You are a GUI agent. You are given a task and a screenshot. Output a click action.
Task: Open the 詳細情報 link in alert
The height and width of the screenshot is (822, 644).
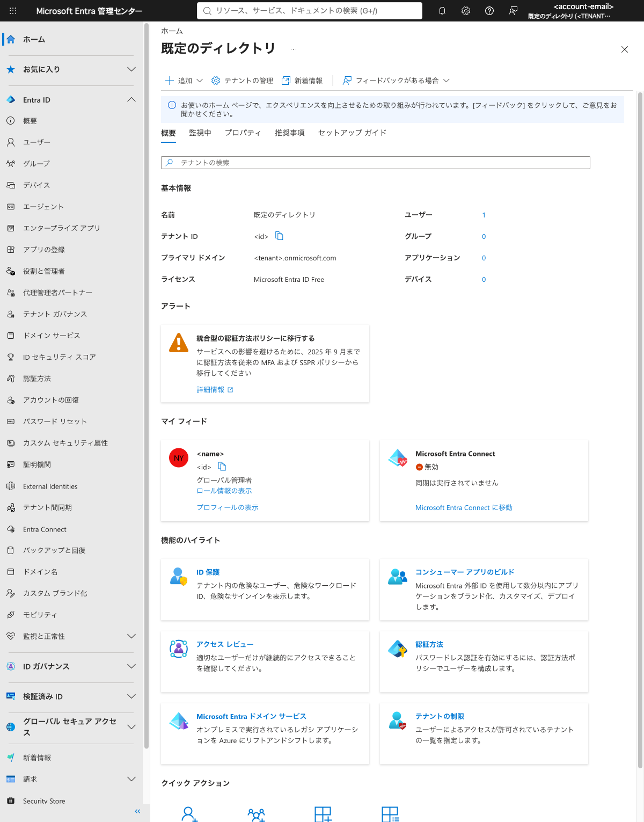(215, 390)
